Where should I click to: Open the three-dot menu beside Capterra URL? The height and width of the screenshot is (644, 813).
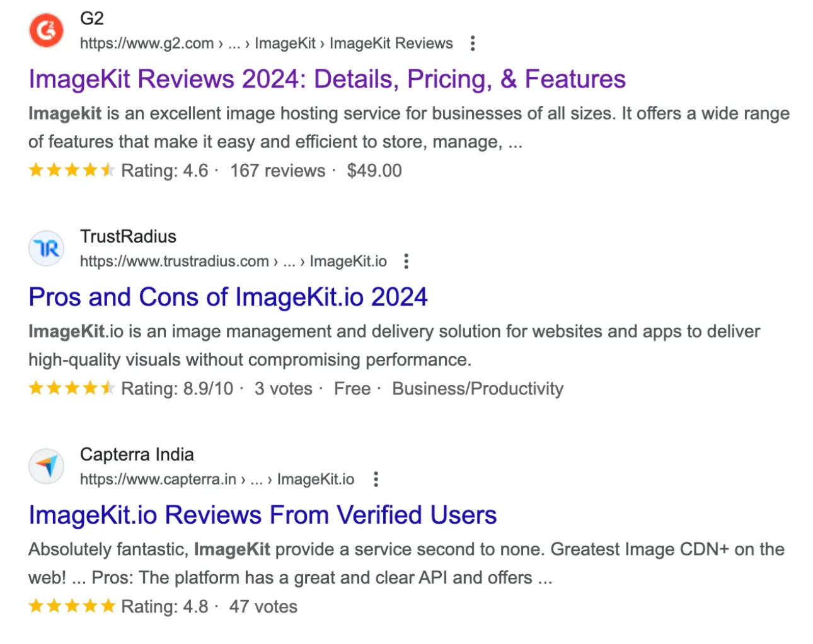tap(376, 480)
